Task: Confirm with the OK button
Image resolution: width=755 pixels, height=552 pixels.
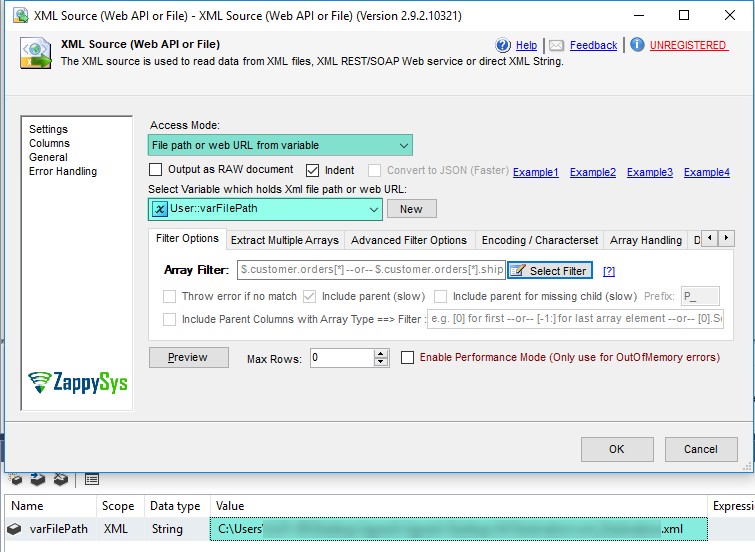Action: click(x=617, y=449)
